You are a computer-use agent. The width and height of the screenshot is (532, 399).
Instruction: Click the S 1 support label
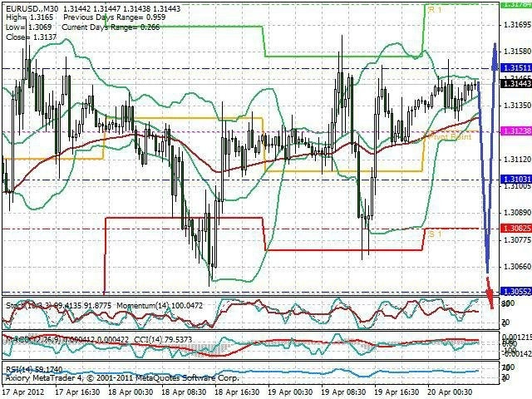pos(436,234)
